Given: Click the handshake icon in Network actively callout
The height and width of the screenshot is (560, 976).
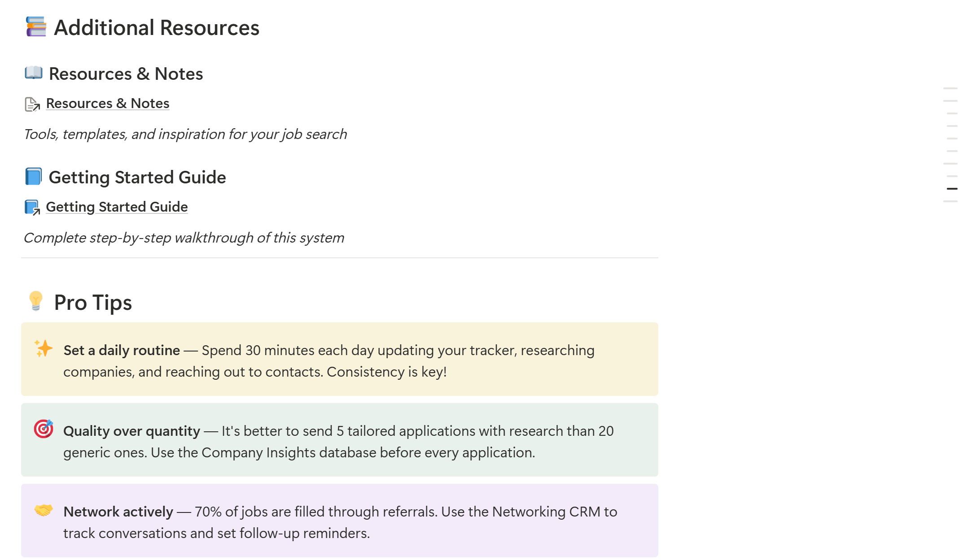Looking at the screenshot, I should pos(44,510).
